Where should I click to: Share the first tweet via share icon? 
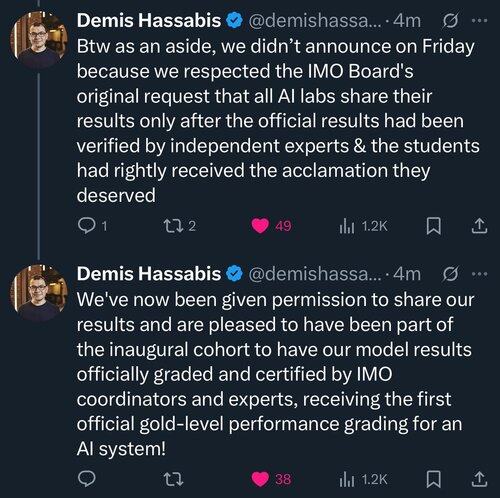click(479, 226)
